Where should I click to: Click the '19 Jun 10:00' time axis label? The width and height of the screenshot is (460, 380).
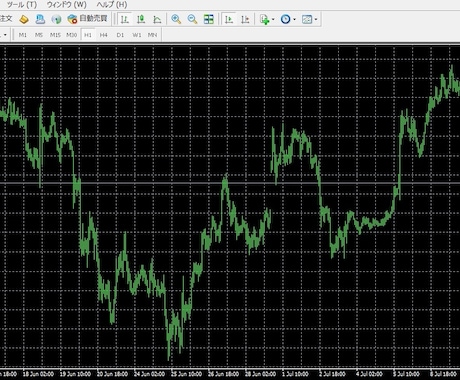click(x=75, y=374)
